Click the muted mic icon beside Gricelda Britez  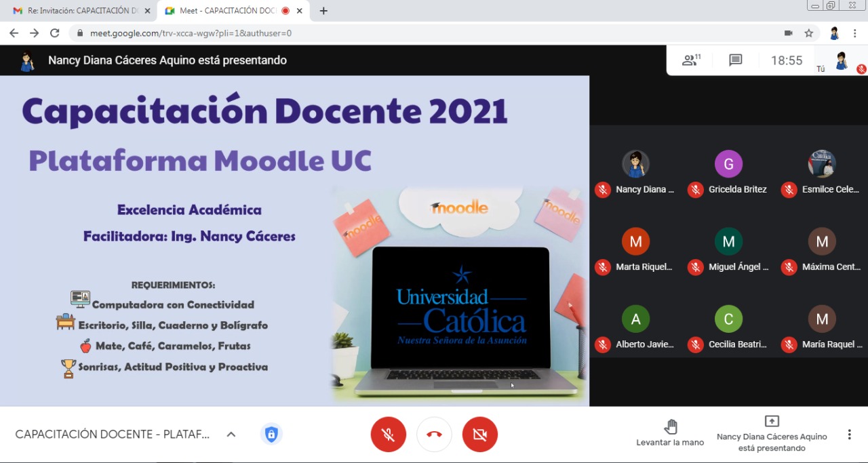point(695,190)
